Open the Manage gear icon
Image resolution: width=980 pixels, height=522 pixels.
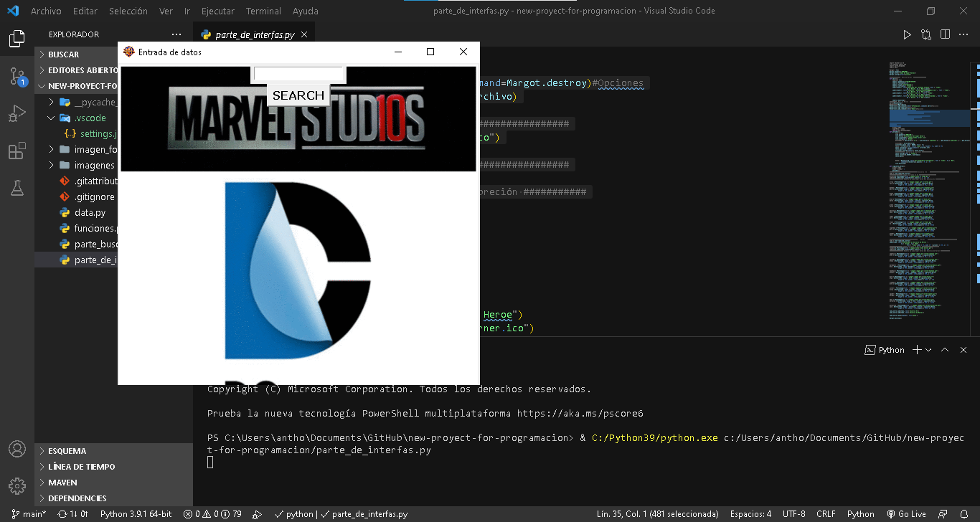pyautogui.click(x=17, y=485)
